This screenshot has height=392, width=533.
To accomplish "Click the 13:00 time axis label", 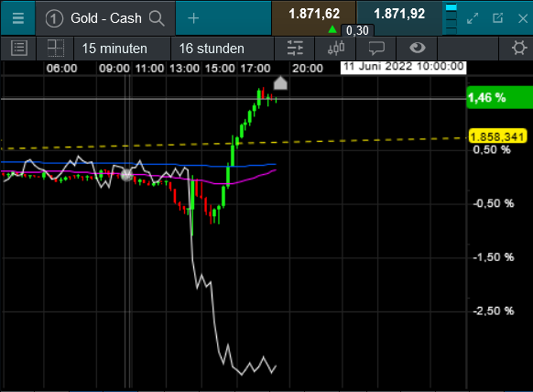I will pyautogui.click(x=184, y=69).
